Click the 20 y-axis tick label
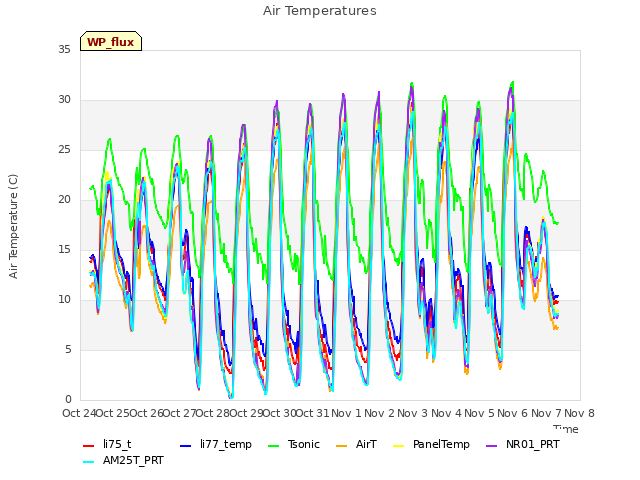 (64, 200)
